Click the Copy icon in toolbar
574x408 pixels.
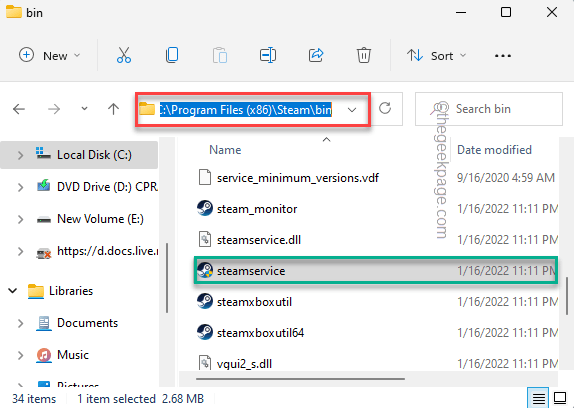(x=172, y=56)
